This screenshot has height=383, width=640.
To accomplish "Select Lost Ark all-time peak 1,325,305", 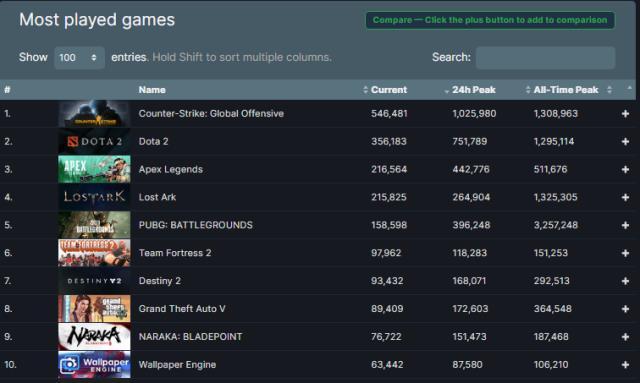I will (556, 197).
